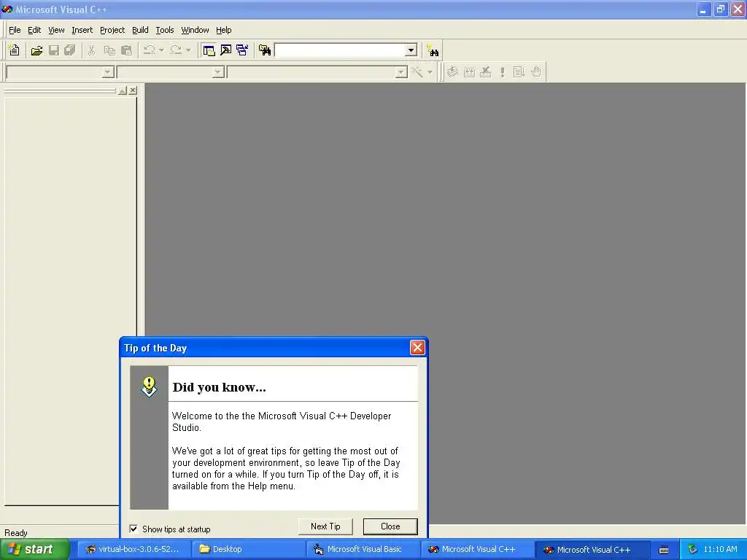The width and height of the screenshot is (747, 560).
Task: Expand the docked workspace pane arrow button
Action: (x=123, y=90)
